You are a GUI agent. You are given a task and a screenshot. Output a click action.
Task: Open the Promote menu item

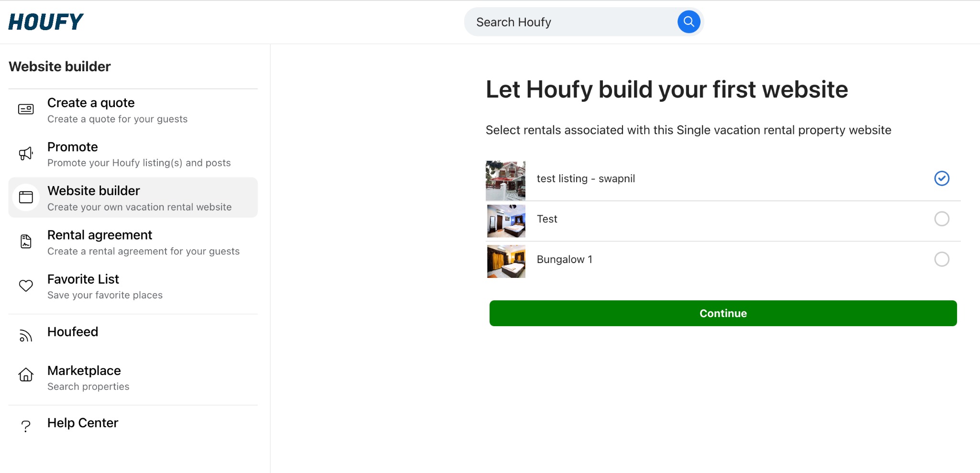[x=133, y=154]
